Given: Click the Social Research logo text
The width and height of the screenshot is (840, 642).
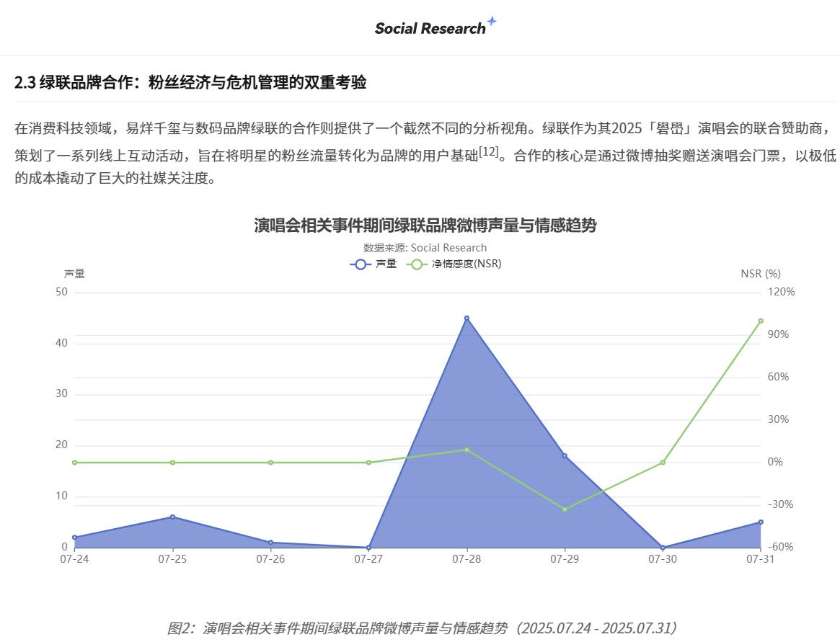Looking at the screenshot, I should coord(430,29).
